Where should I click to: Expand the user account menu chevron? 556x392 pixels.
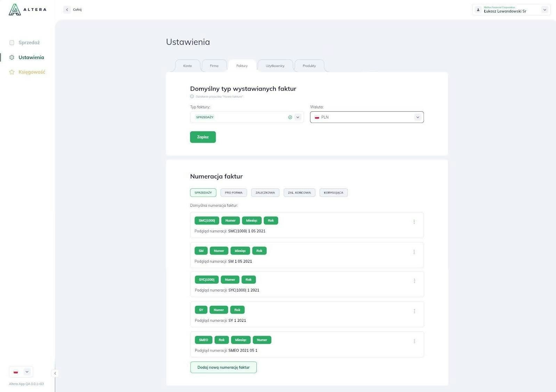(x=545, y=10)
